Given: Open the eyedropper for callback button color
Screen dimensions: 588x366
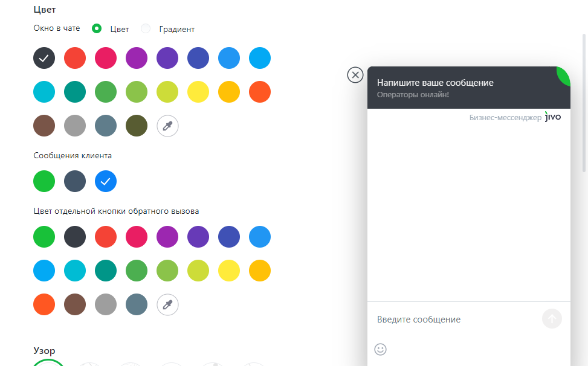Looking at the screenshot, I should [x=167, y=304].
